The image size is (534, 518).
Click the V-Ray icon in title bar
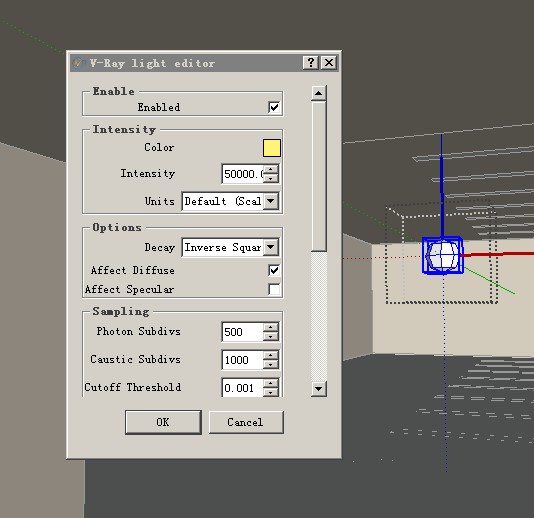[x=79, y=63]
